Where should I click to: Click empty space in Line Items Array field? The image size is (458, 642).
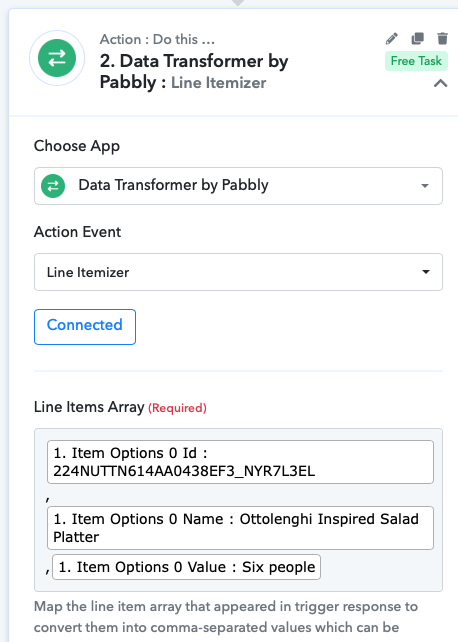click(x=381, y=571)
